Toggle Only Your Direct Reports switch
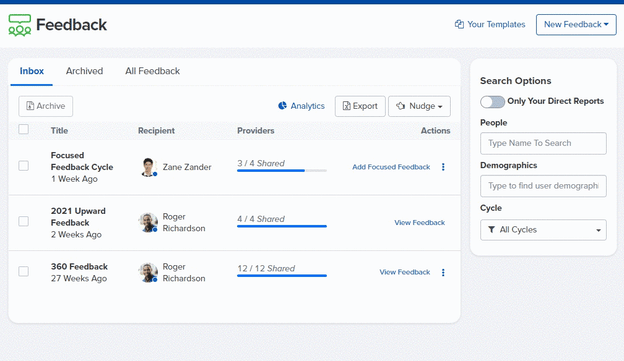Image resolution: width=624 pixels, height=361 pixels. click(492, 101)
